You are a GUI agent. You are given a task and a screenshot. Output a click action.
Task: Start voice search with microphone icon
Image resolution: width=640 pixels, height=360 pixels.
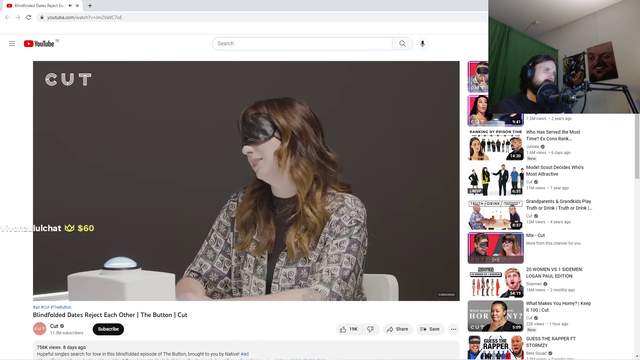422,44
